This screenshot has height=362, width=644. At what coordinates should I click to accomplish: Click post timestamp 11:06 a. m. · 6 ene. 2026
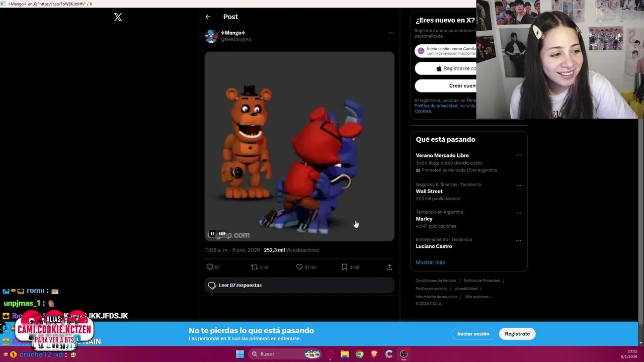click(x=232, y=250)
